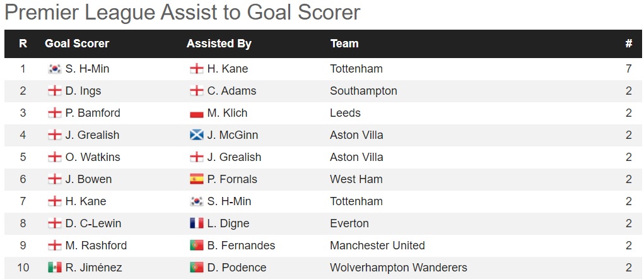Click the Mexico flag next to R. Jiménez
Viewport: 644px width, 279px height.
pos(55,268)
